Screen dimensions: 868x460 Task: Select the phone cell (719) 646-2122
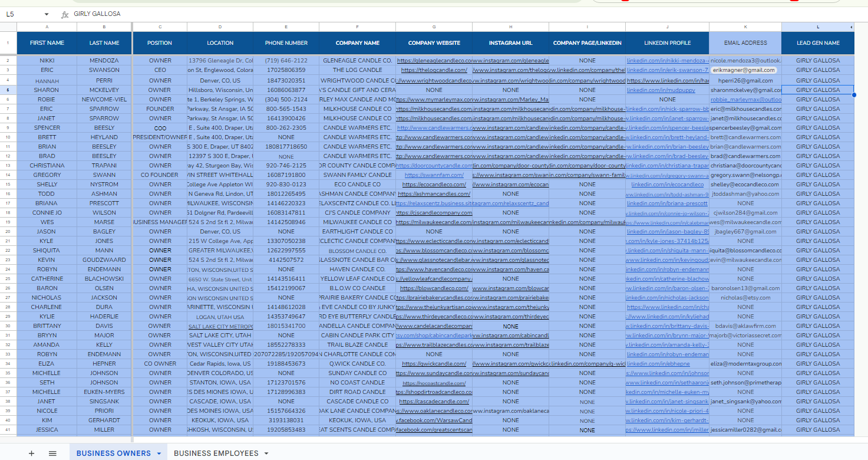[286, 61]
